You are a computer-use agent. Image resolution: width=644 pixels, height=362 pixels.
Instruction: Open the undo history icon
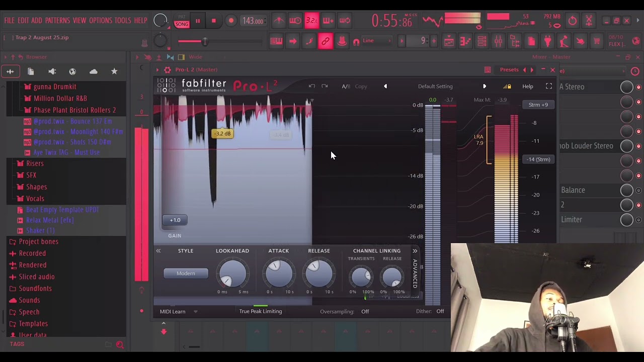(x=573, y=21)
